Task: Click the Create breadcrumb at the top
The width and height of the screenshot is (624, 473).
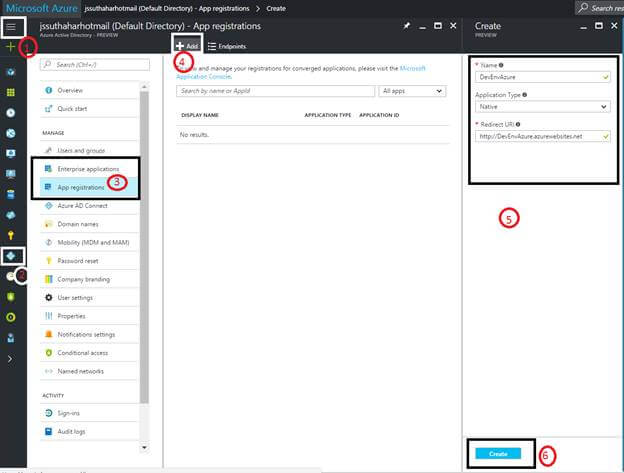Action: tap(276, 8)
